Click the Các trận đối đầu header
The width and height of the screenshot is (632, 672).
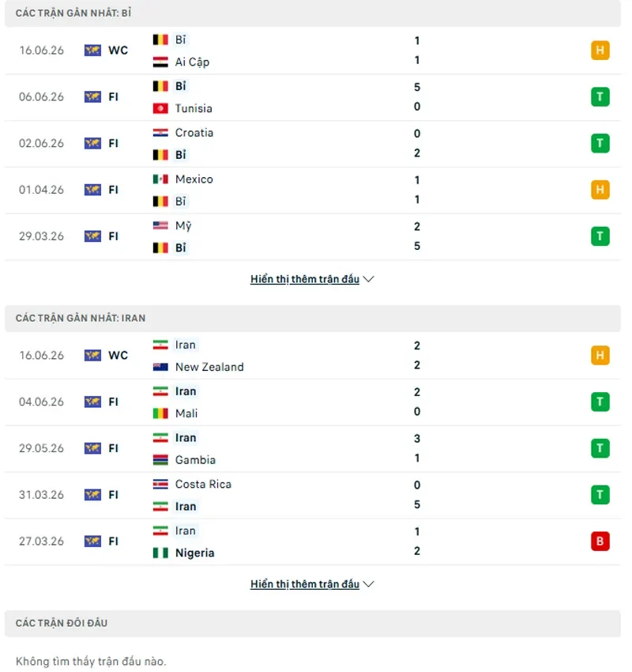(x=313, y=623)
